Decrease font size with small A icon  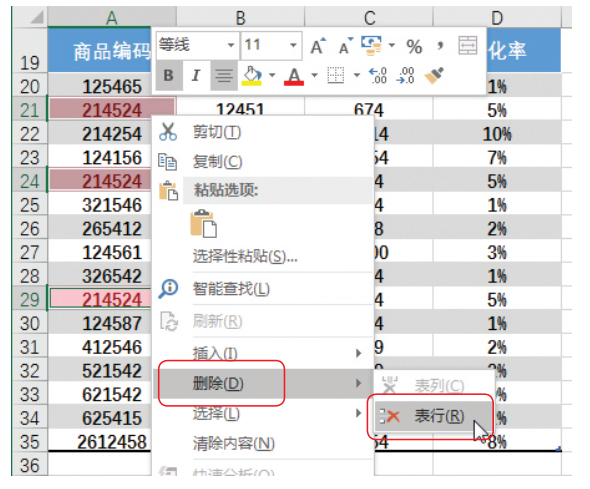coord(345,47)
